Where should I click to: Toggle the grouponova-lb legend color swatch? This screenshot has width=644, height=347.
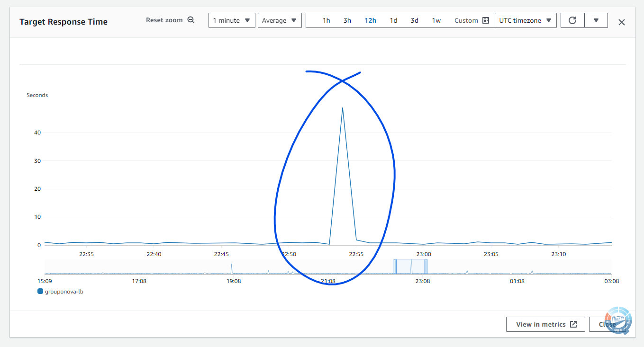40,292
